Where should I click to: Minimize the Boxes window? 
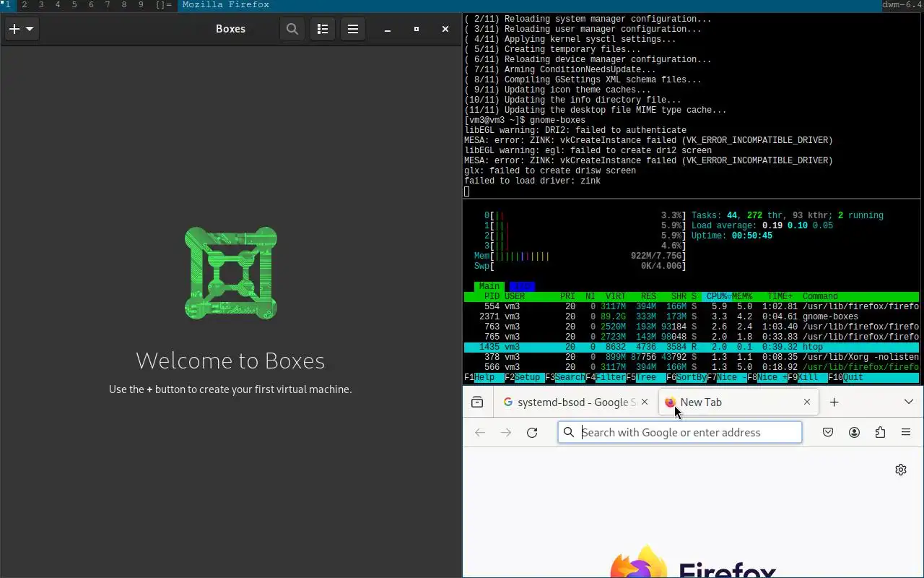[388, 29]
